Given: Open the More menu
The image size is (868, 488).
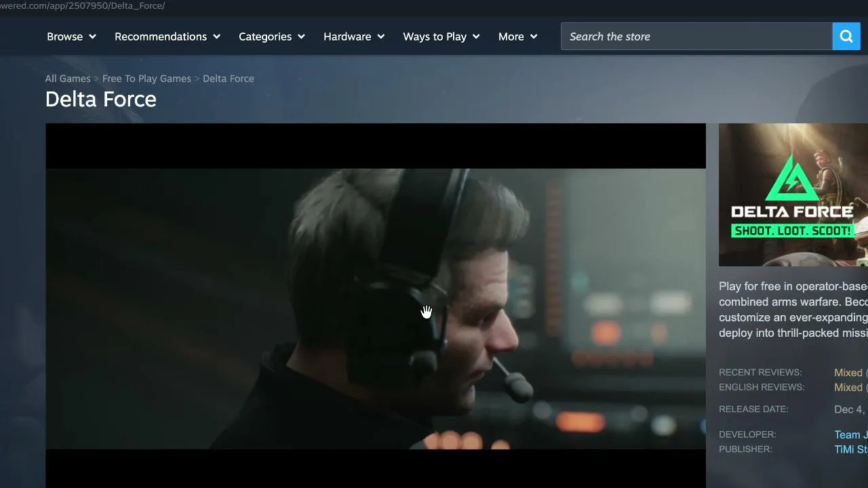Looking at the screenshot, I should (x=518, y=37).
